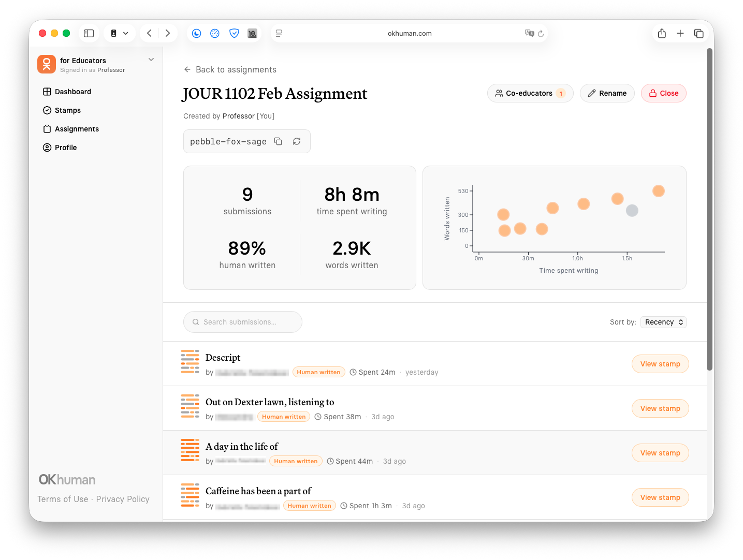Open Caffeine has been a part of title
This screenshot has width=743, height=560.
point(258,491)
